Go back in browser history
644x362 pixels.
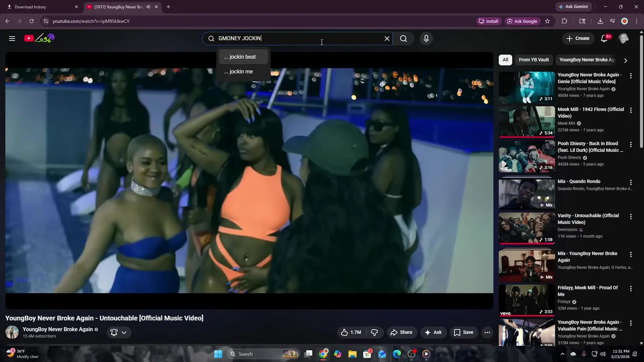(8, 21)
